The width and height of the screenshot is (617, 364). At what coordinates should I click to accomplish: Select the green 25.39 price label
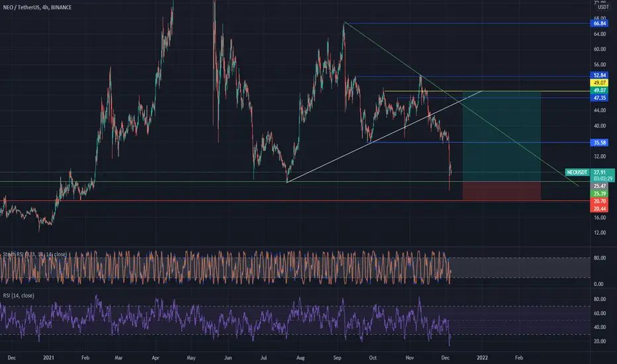[599, 194]
